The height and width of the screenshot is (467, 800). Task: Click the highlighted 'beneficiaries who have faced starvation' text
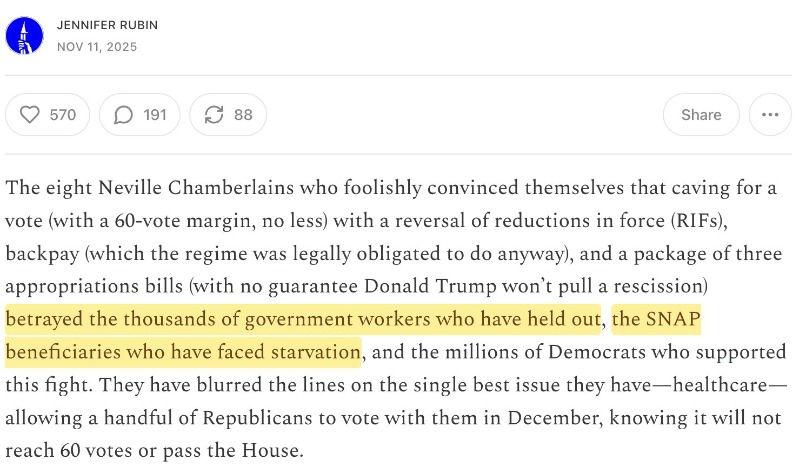point(183,352)
